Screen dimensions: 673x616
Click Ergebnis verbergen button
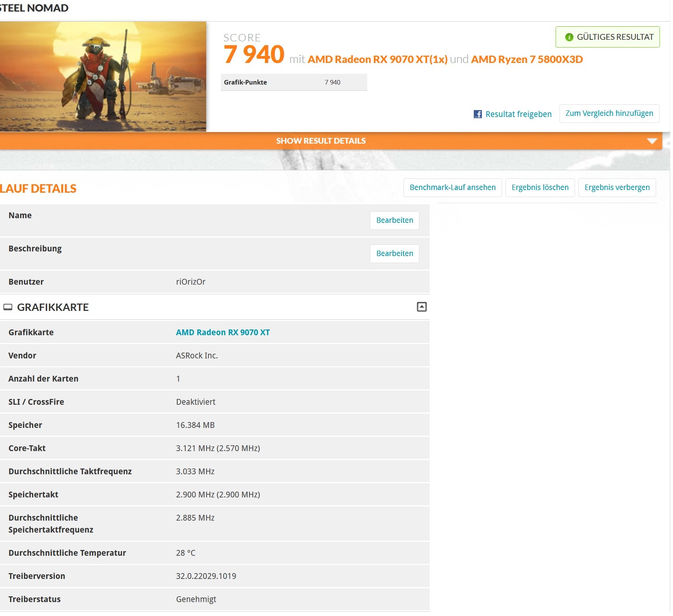617,187
